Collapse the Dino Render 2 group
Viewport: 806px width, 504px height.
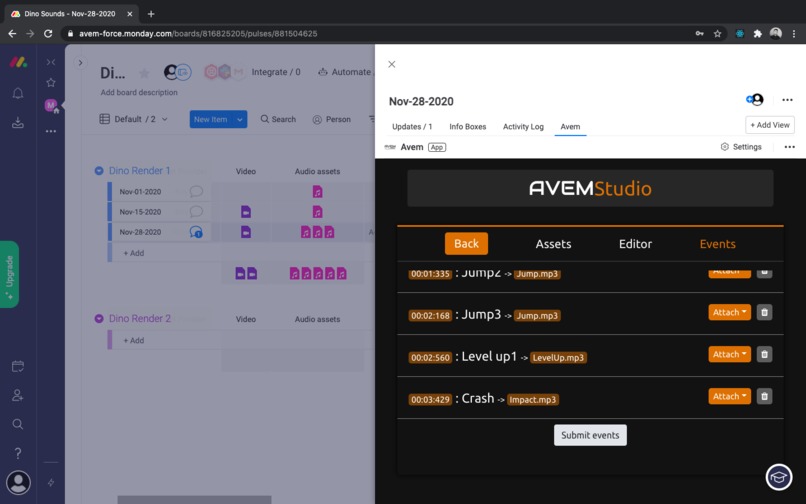coord(99,319)
